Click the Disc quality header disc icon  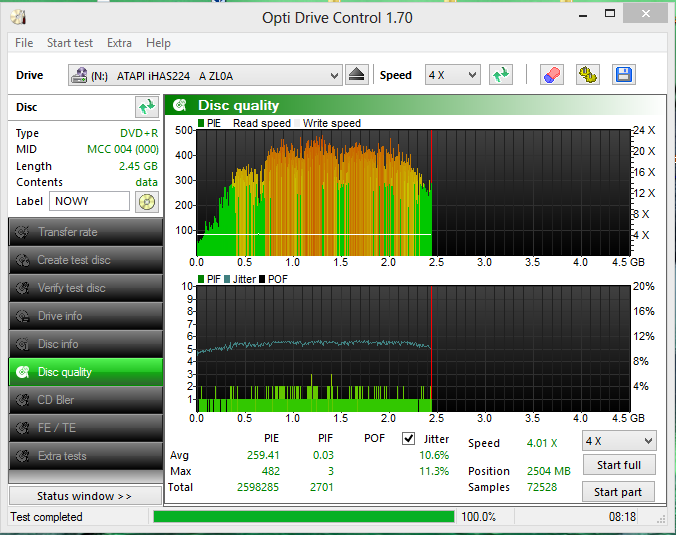[179, 105]
